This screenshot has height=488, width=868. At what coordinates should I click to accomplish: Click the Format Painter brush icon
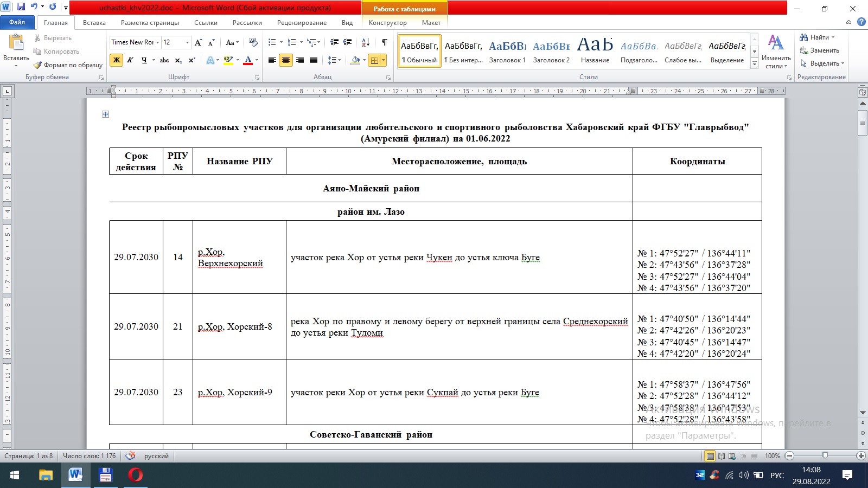37,65
